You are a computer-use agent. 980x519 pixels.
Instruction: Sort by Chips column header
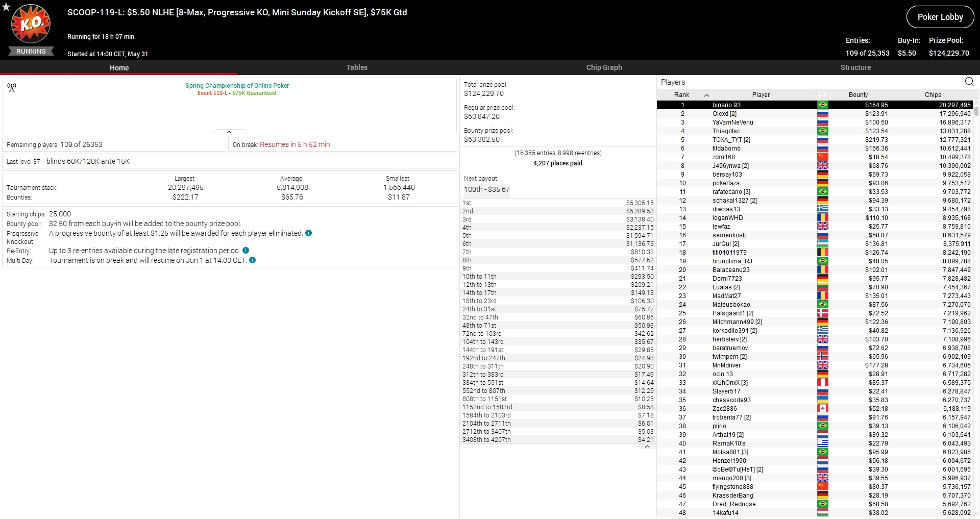click(x=933, y=95)
